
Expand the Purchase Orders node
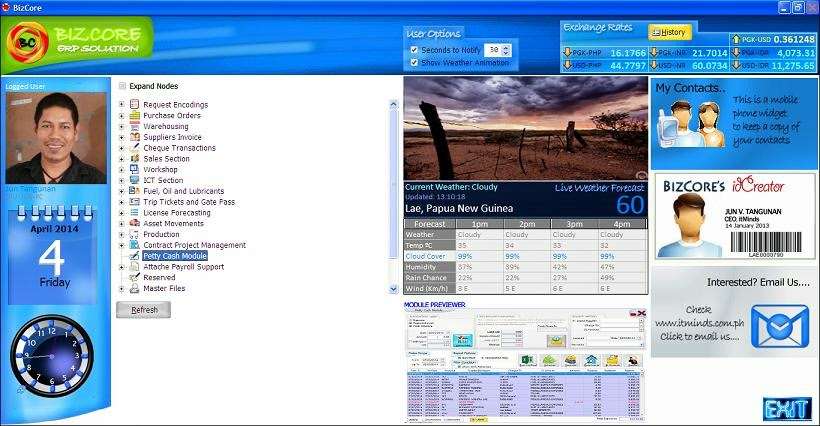click(x=121, y=115)
